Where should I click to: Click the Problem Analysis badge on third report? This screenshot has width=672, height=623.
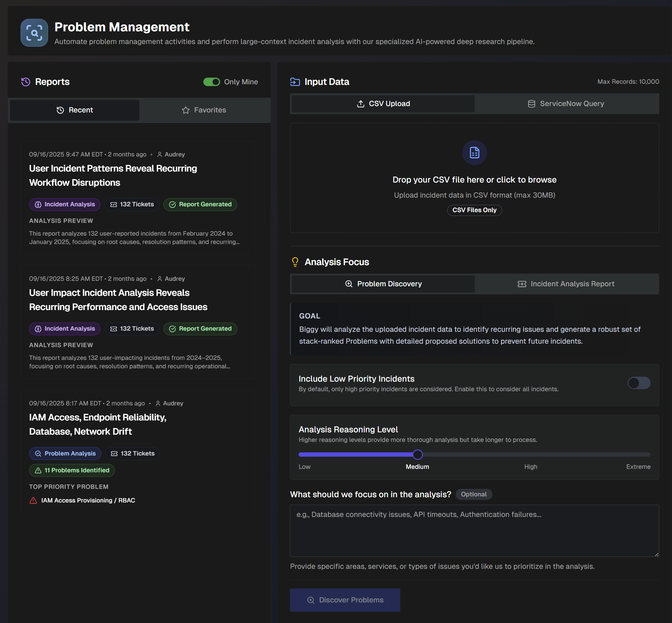pyautogui.click(x=65, y=453)
